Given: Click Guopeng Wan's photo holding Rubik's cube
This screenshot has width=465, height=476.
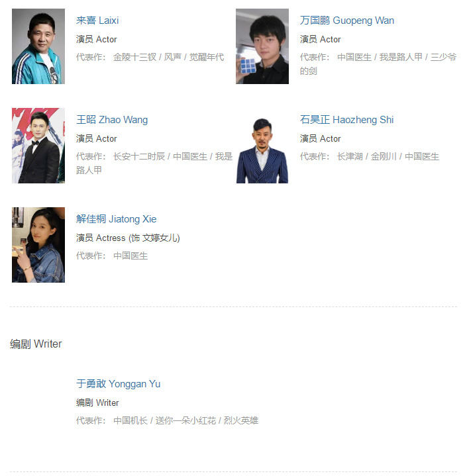Looking at the screenshot, I should tap(262, 46).
